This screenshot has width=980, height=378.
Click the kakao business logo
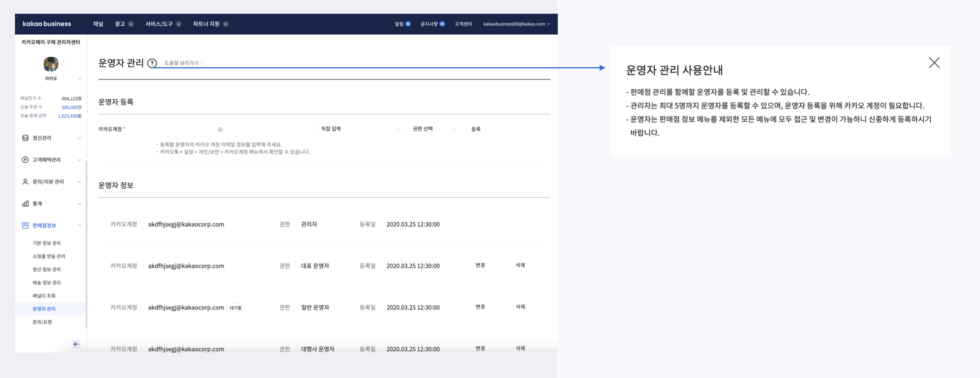47,24
